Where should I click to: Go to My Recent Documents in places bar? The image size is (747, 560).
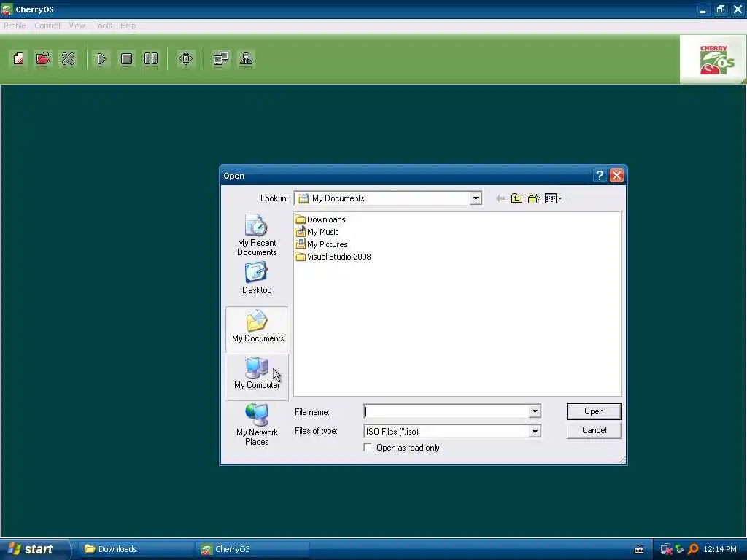257,235
